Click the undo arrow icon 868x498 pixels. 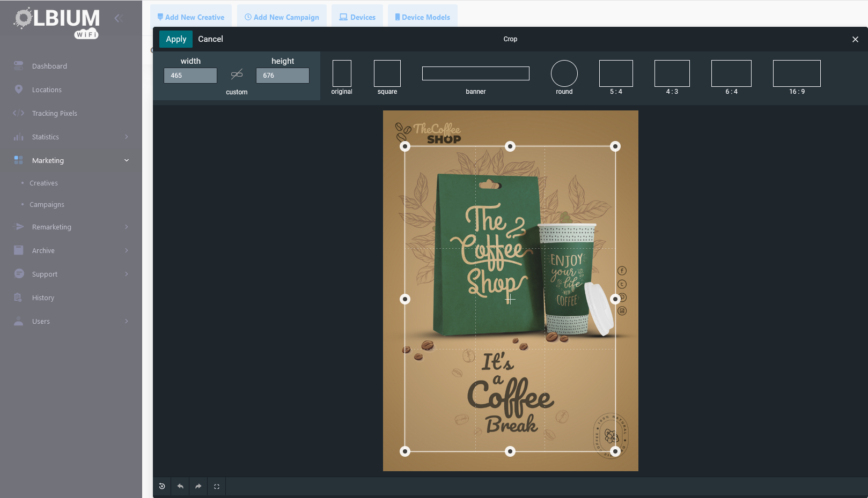tap(180, 486)
